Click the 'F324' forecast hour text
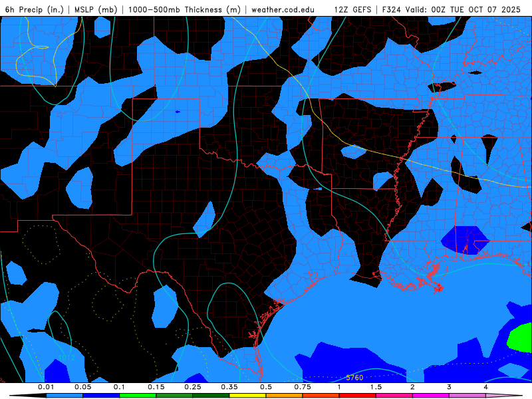This screenshot has width=532, height=399. pos(392,9)
